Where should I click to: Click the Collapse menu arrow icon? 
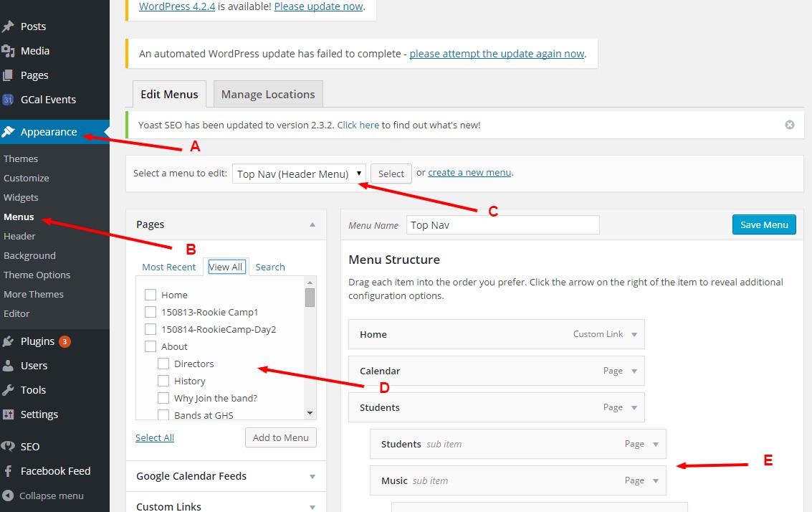pyautogui.click(x=9, y=496)
